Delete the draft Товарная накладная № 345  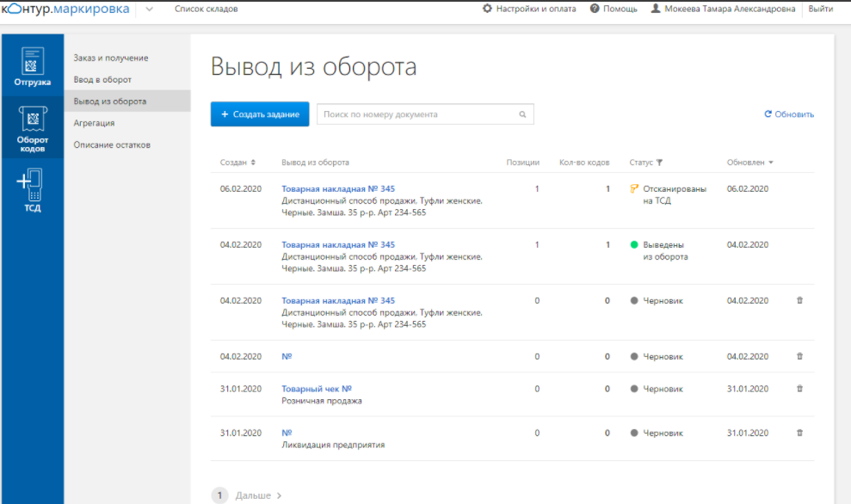coord(799,300)
